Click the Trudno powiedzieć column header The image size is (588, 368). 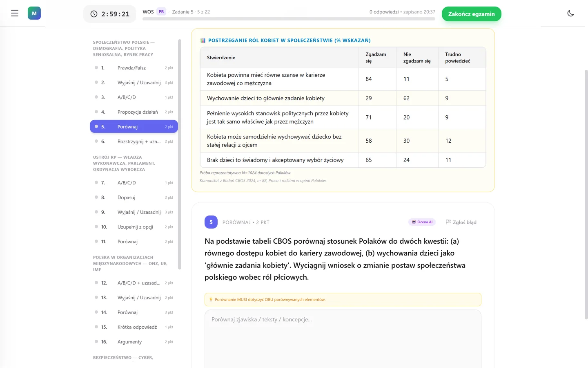462,58
